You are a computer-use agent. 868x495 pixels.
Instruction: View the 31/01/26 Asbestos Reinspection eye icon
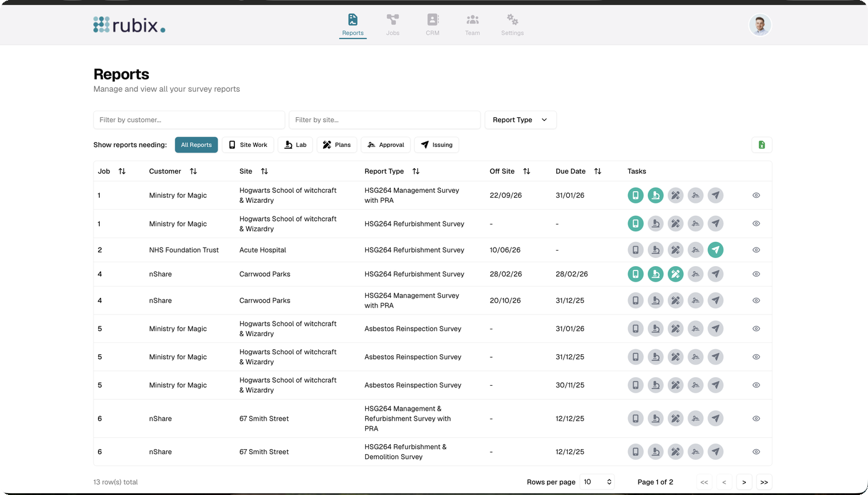click(x=756, y=329)
